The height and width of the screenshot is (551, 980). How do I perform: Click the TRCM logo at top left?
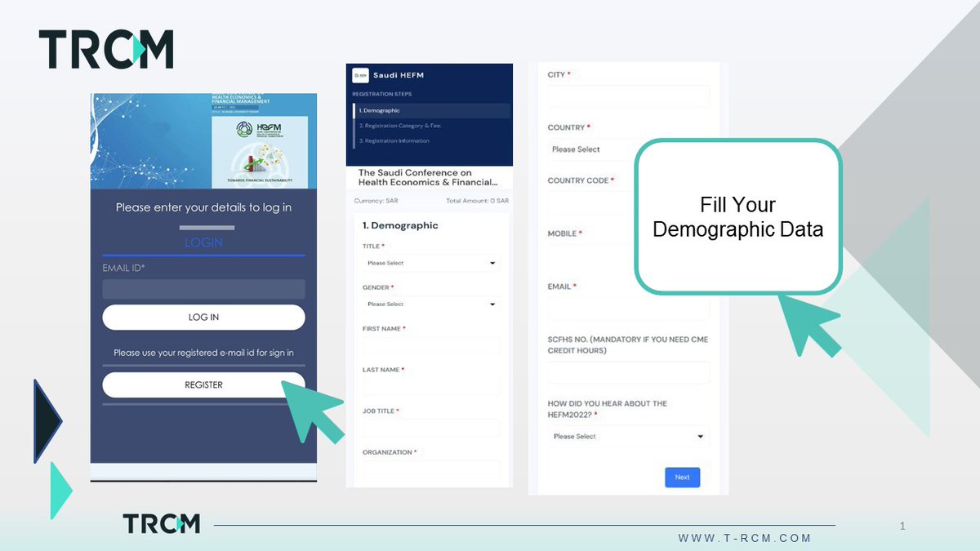(106, 49)
